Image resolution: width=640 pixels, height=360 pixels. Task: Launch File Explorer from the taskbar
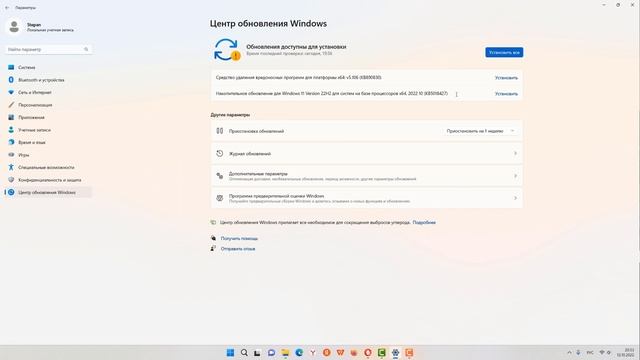point(285,353)
